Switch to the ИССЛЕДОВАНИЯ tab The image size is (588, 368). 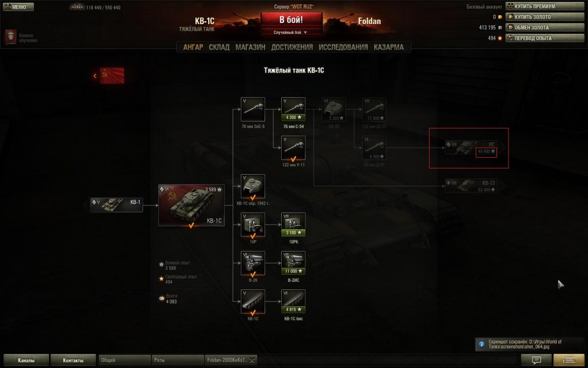coord(343,47)
